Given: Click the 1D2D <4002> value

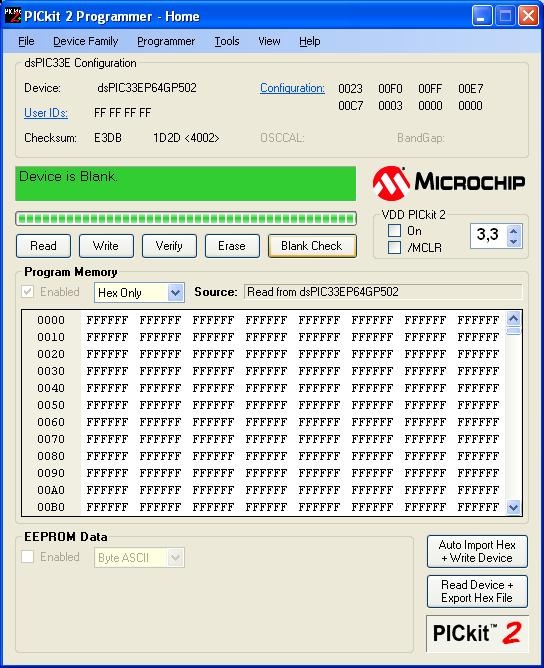Looking at the screenshot, I should pos(186,138).
